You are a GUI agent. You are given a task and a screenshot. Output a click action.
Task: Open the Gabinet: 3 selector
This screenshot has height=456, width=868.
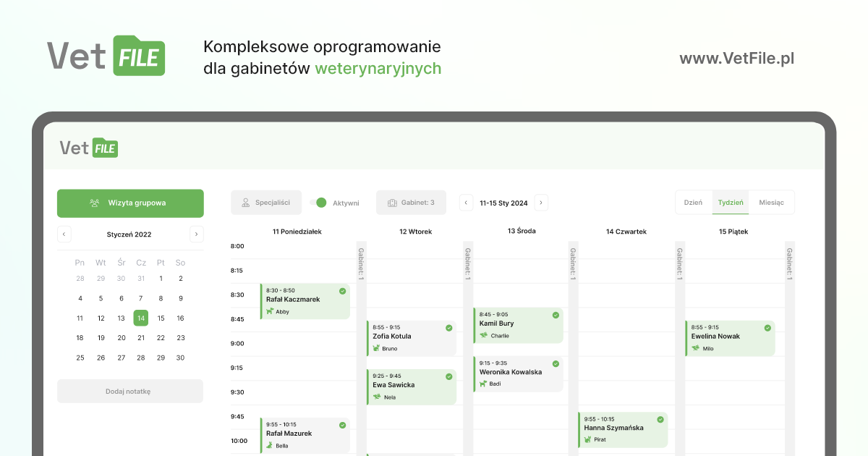click(x=411, y=203)
